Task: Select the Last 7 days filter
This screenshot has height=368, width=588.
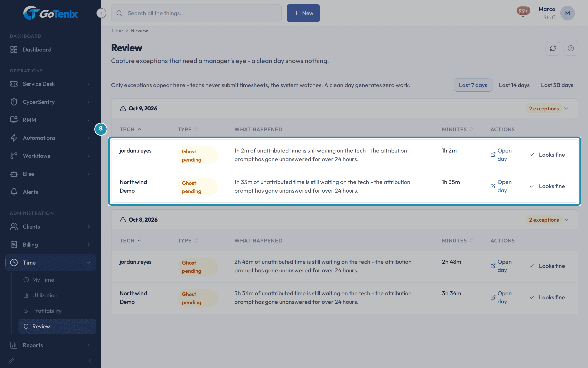Action: tap(473, 85)
